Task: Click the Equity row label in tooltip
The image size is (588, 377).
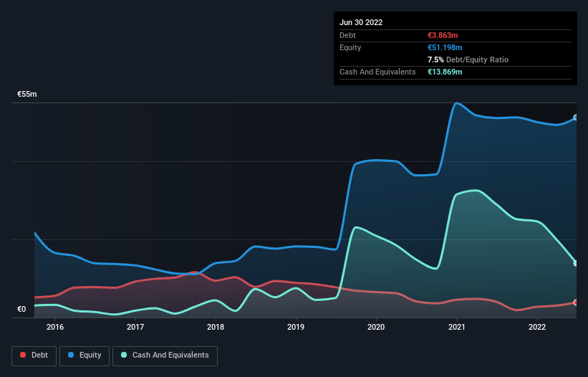Action: [x=350, y=47]
